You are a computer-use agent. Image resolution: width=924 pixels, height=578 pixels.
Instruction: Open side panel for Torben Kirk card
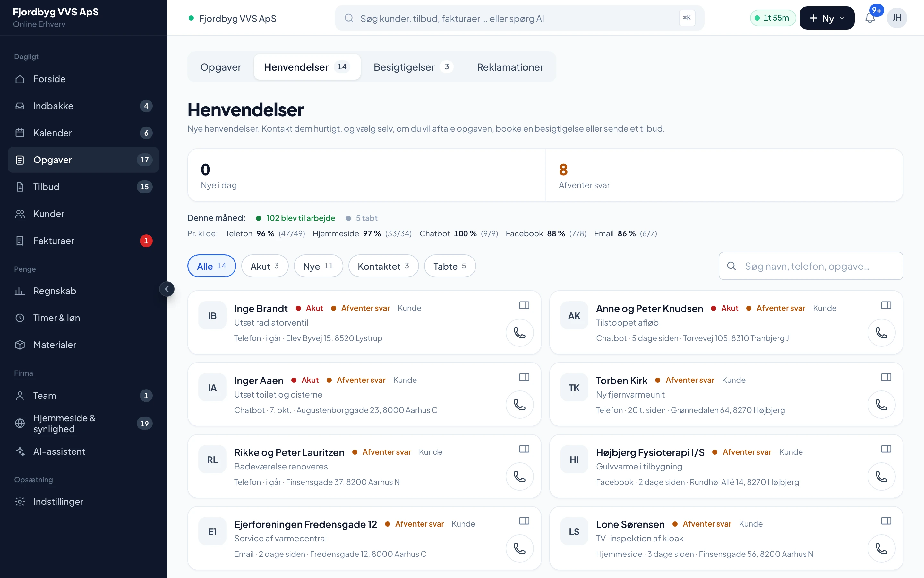(x=886, y=377)
